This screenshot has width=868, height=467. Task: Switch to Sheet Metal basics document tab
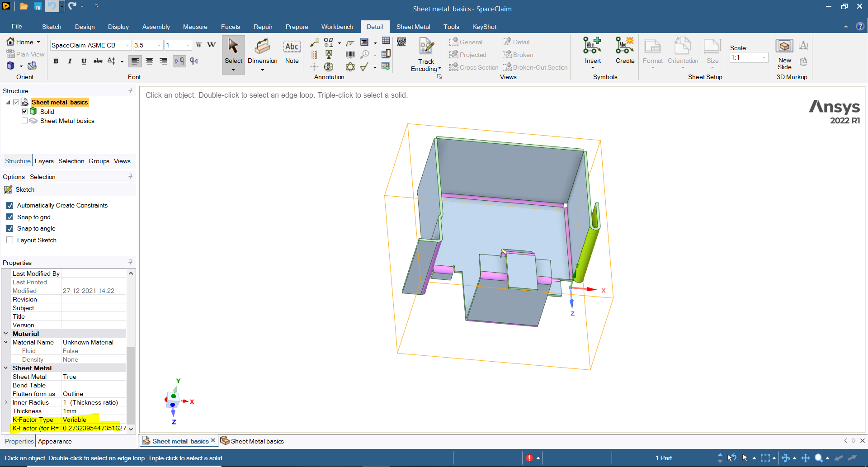pos(252,441)
